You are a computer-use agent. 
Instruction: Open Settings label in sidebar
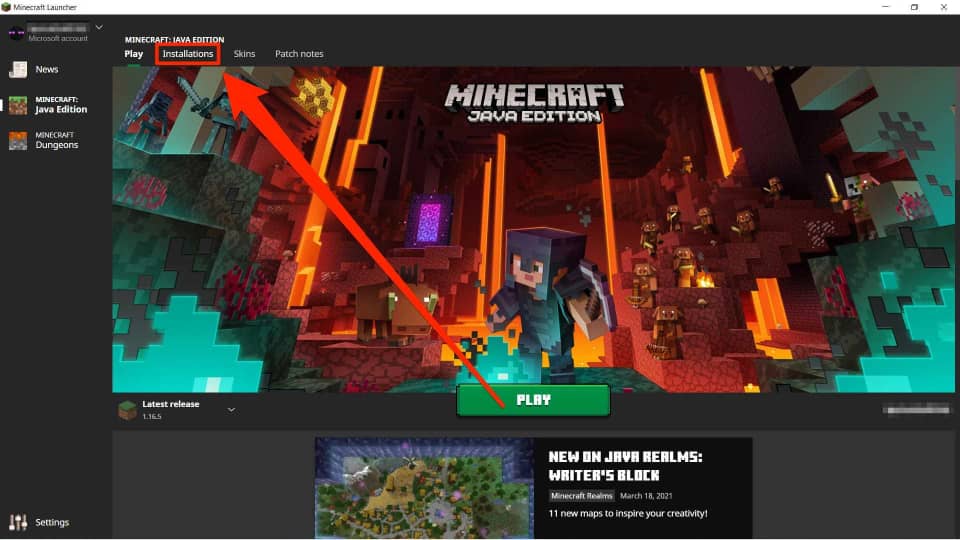tap(52, 522)
